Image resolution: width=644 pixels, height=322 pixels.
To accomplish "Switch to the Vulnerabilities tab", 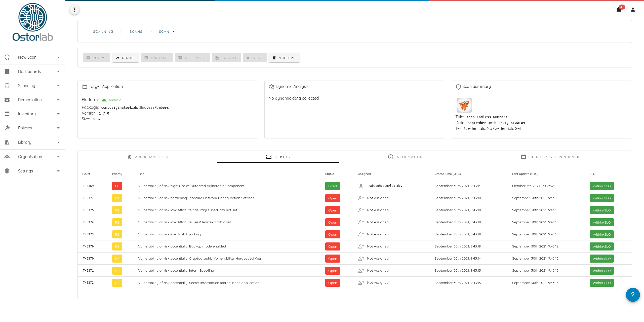I will pos(148,157).
